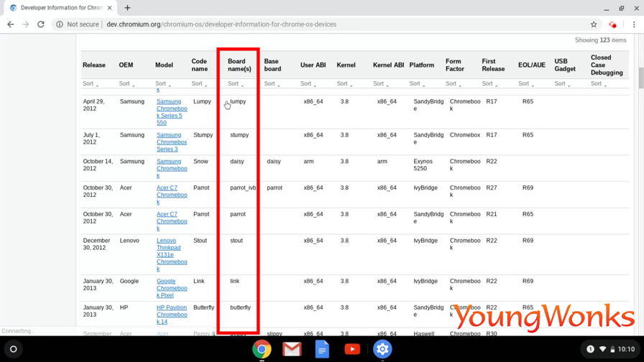The width and height of the screenshot is (644, 362).
Task: Click 'Exynos 5250' platform cell
Action: (x=423, y=165)
